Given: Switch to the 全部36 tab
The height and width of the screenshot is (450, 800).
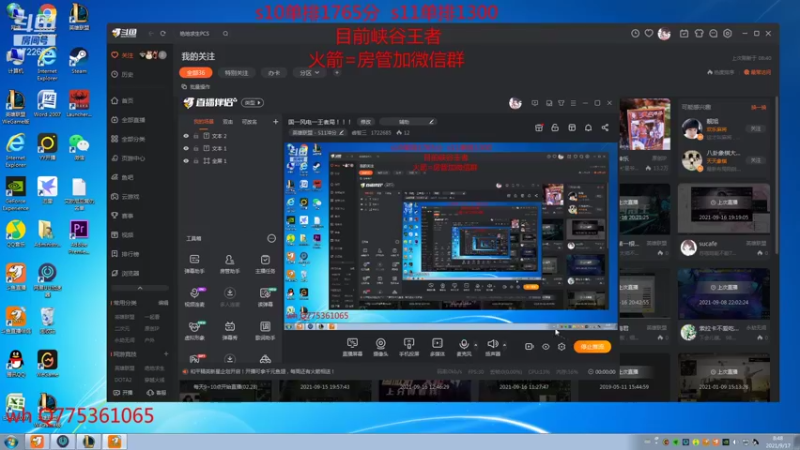Looking at the screenshot, I should click(195, 73).
